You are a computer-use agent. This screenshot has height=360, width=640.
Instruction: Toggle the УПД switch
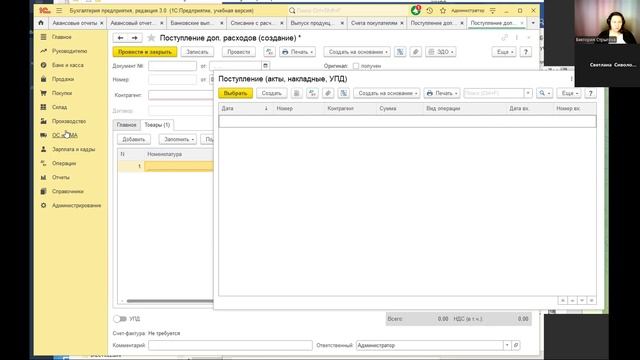120,319
